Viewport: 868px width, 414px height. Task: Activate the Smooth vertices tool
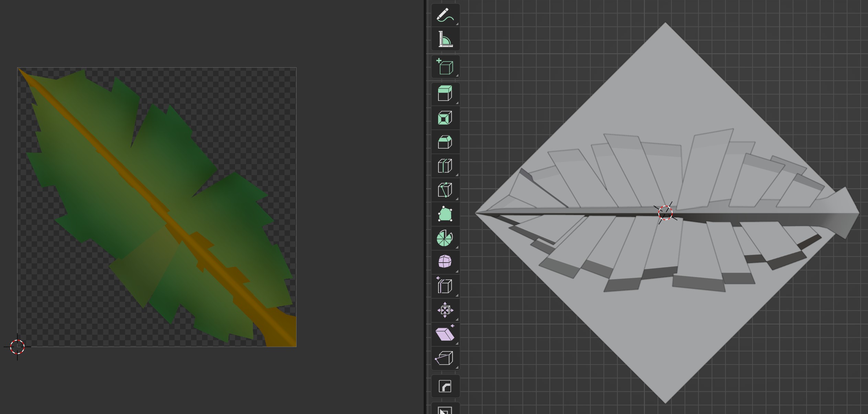click(x=445, y=262)
